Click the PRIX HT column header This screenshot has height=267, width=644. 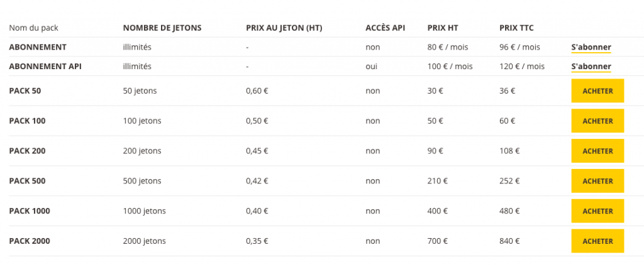coord(443,28)
